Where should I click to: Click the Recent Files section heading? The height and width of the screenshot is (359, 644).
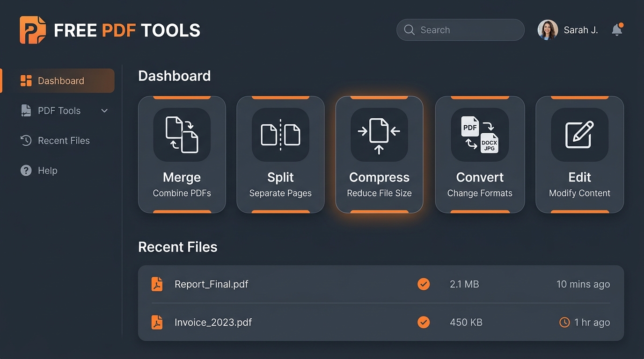pyautogui.click(x=178, y=247)
